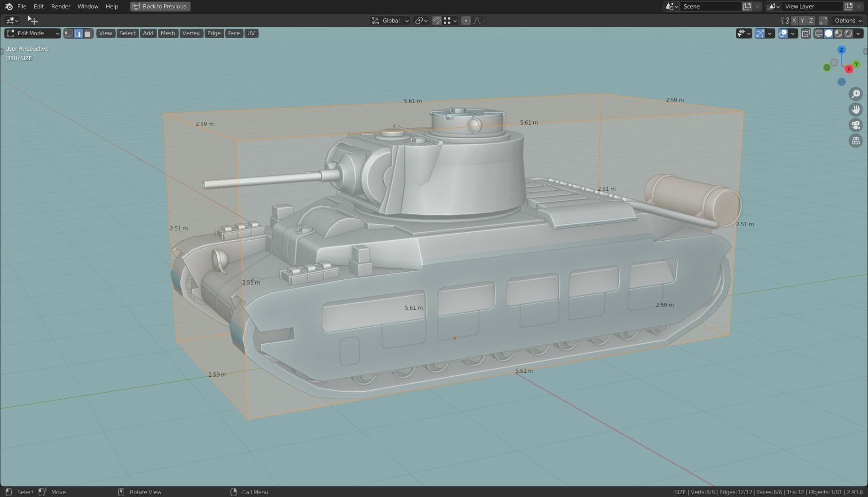
Task: Toggle viewport overlays
Action: tap(783, 33)
